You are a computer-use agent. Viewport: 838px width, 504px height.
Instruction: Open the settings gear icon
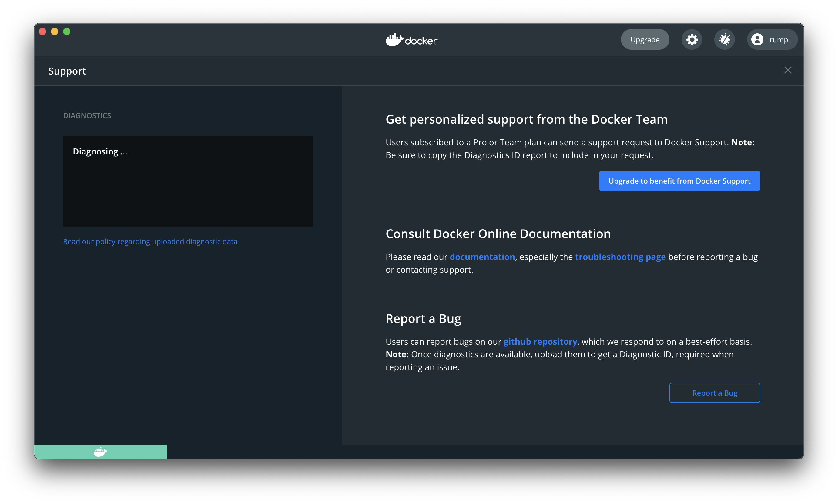click(x=692, y=40)
